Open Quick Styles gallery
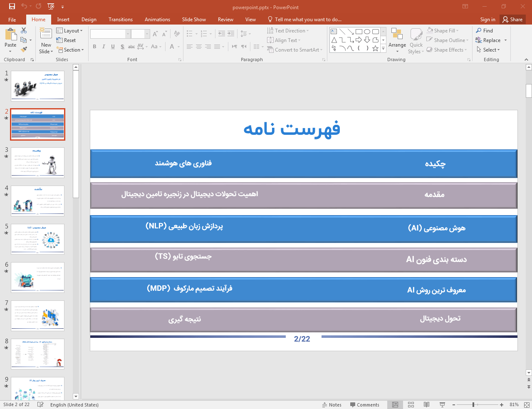This screenshot has height=409, width=532. [x=416, y=41]
